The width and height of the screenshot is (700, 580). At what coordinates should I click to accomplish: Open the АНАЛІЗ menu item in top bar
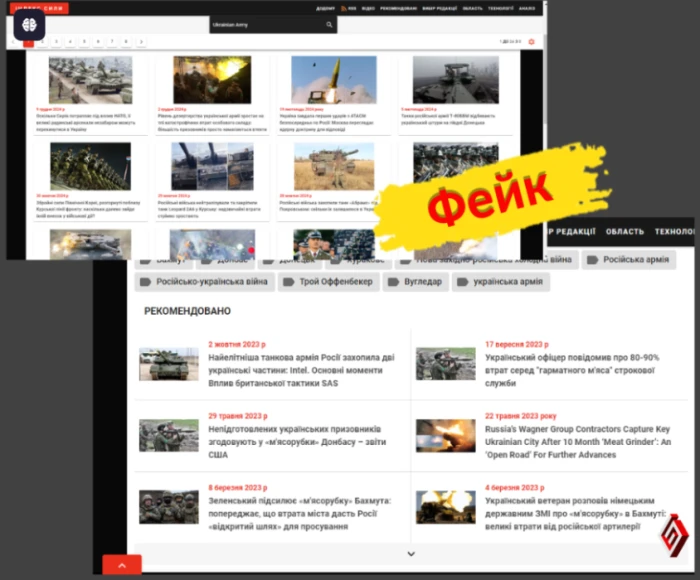coord(527,8)
